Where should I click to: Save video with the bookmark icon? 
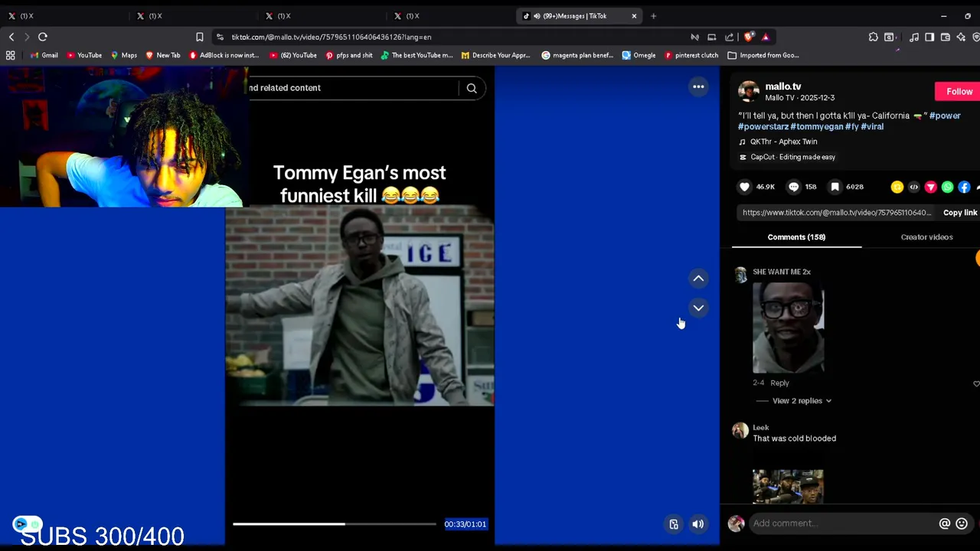coord(835,187)
